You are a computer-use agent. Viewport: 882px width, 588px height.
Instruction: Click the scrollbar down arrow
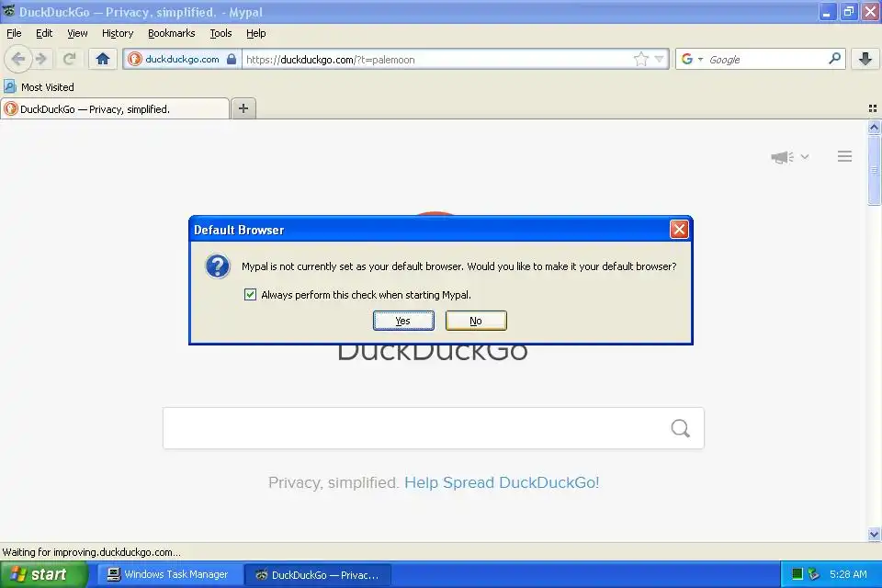(874, 534)
